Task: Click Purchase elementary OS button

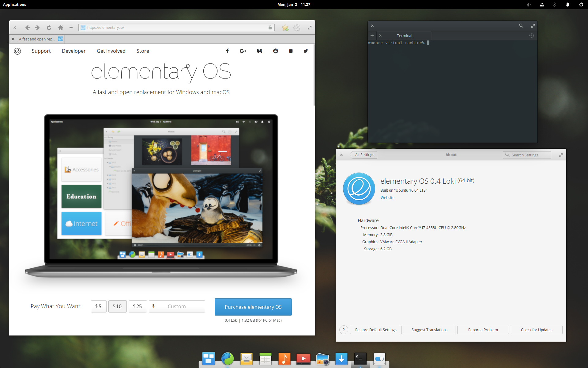Action: coord(253,307)
